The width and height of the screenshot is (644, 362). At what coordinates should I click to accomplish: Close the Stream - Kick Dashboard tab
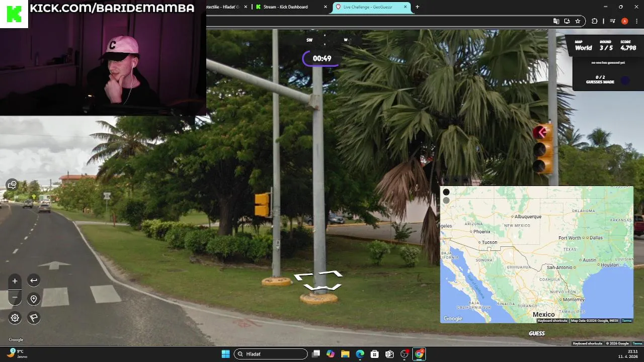[x=326, y=7]
